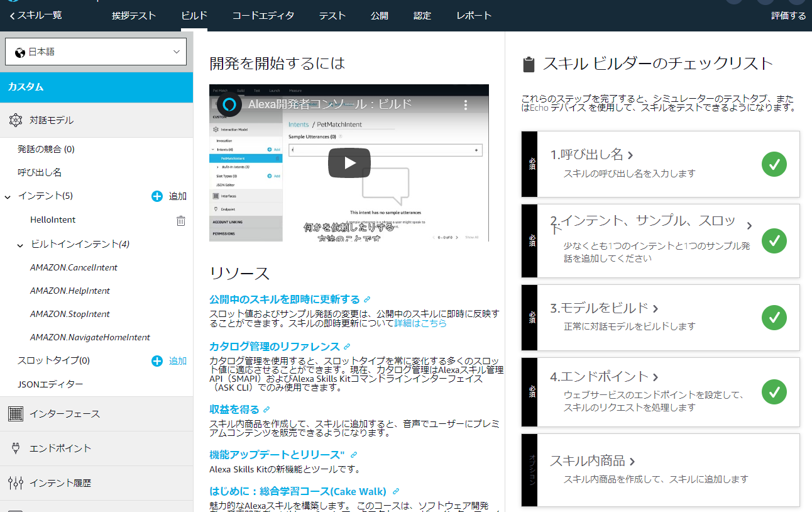
Task: Play the Alexa開発者コンソール video
Action: (349, 163)
